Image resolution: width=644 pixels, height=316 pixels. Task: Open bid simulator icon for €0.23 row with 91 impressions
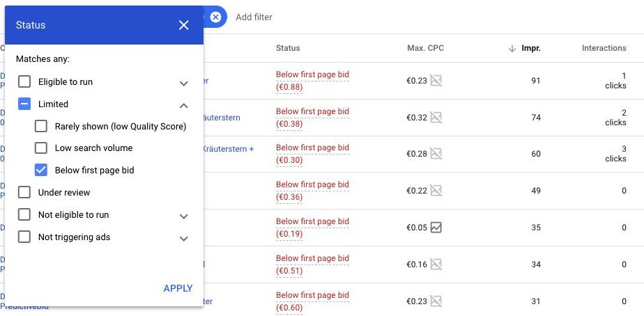click(x=436, y=81)
